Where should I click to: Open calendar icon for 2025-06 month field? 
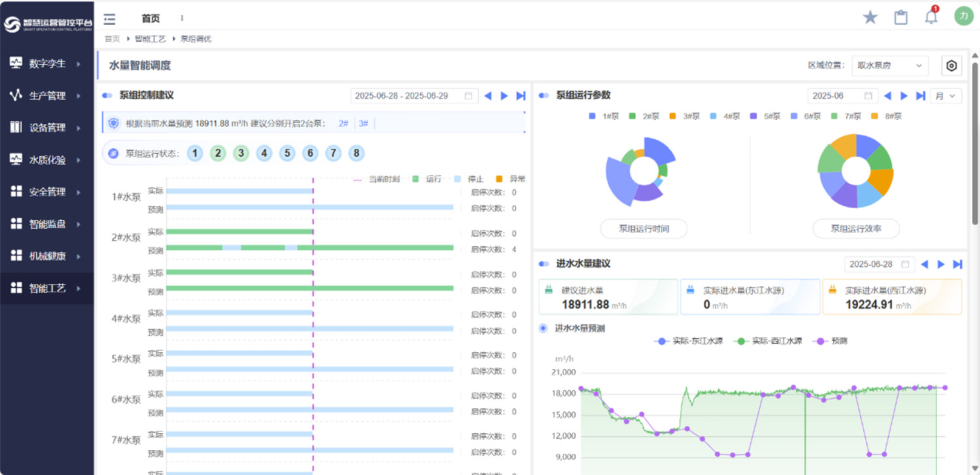pyautogui.click(x=868, y=96)
